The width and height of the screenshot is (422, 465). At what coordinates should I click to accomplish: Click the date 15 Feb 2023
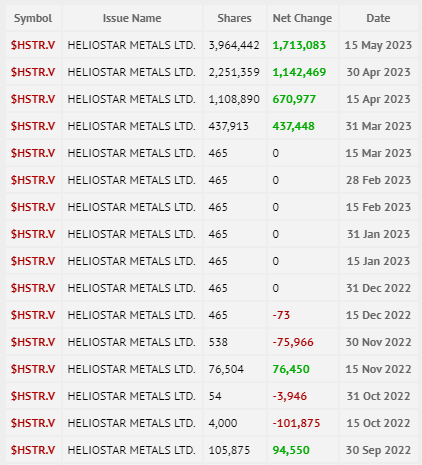point(378,207)
